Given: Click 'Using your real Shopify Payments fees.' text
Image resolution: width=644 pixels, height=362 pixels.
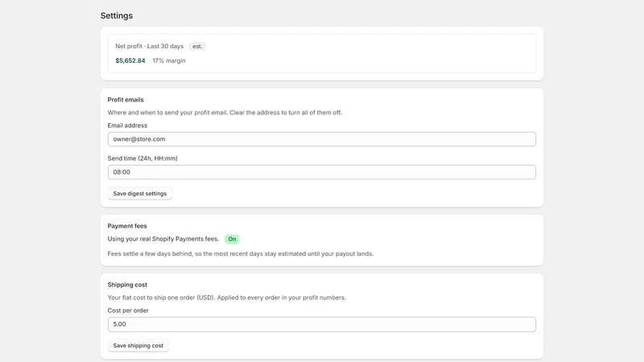Looking at the screenshot, I should [163, 239].
